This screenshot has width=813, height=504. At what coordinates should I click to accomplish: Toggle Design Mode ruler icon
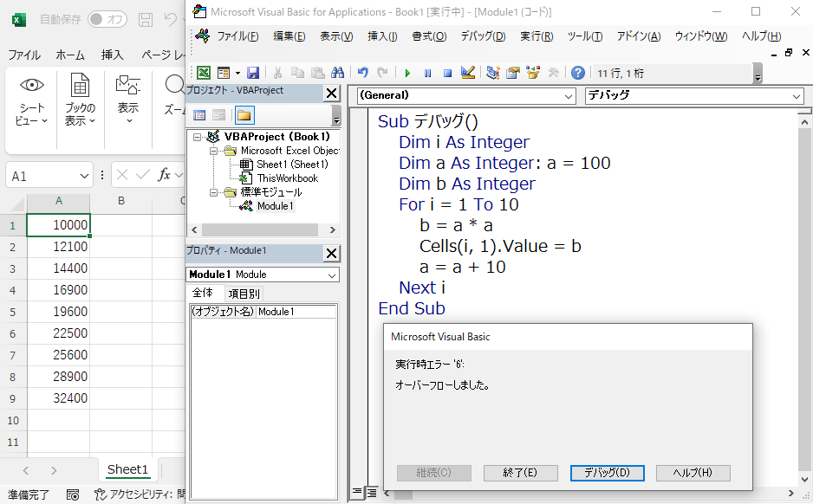click(x=468, y=73)
